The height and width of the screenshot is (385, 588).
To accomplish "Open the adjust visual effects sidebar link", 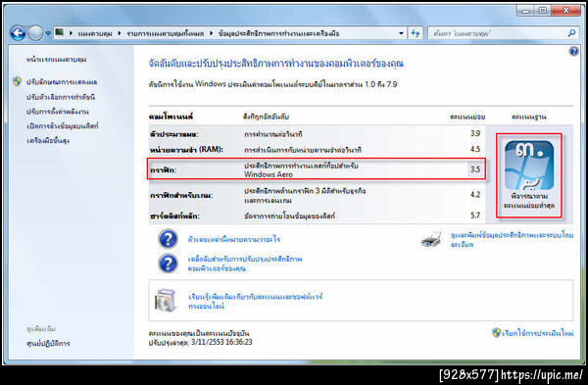I will pyautogui.click(x=62, y=81).
